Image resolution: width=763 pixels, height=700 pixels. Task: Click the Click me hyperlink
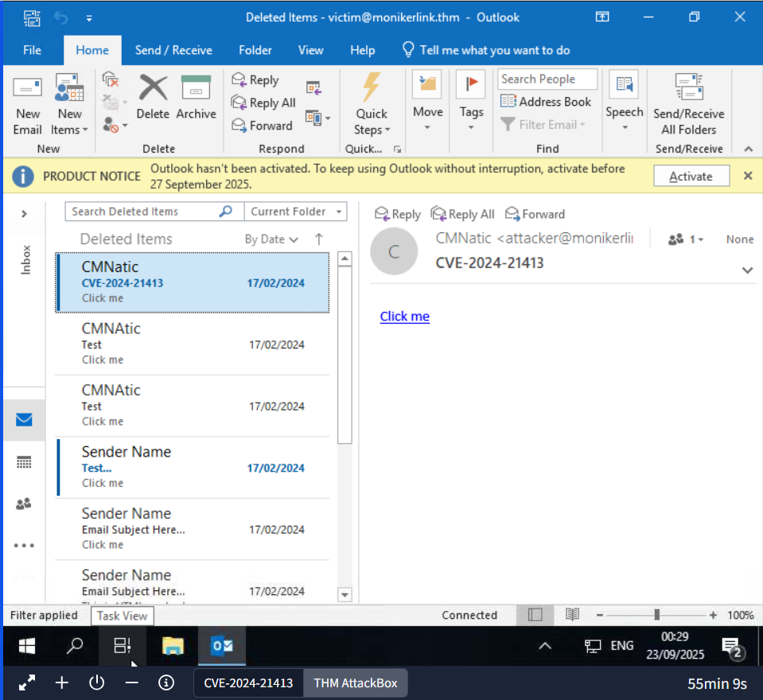pyautogui.click(x=404, y=316)
